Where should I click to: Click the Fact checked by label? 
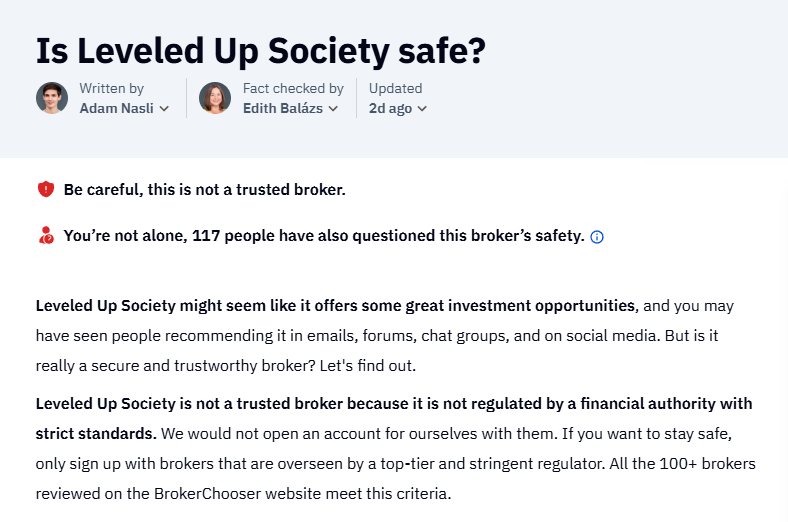click(x=293, y=88)
